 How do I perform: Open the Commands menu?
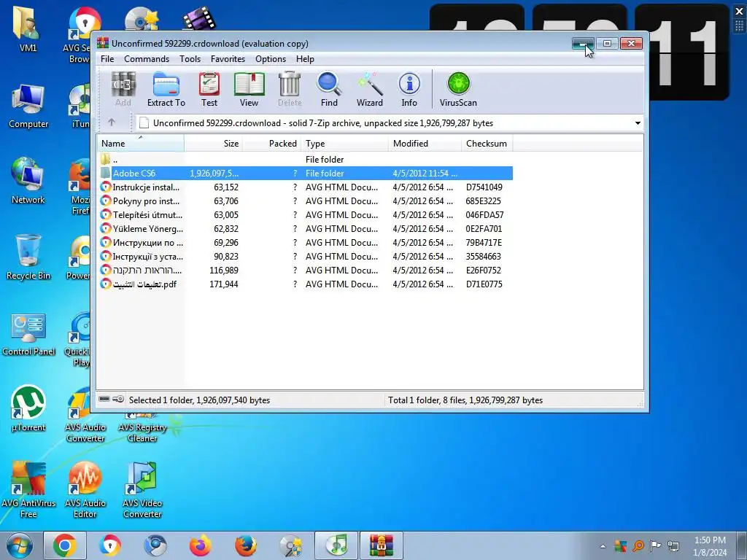pyautogui.click(x=147, y=59)
